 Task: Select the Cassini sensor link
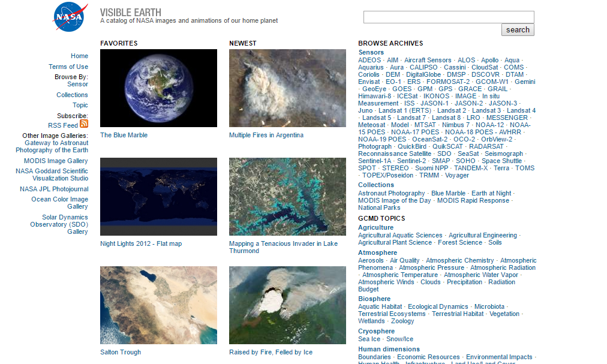click(x=455, y=67)
